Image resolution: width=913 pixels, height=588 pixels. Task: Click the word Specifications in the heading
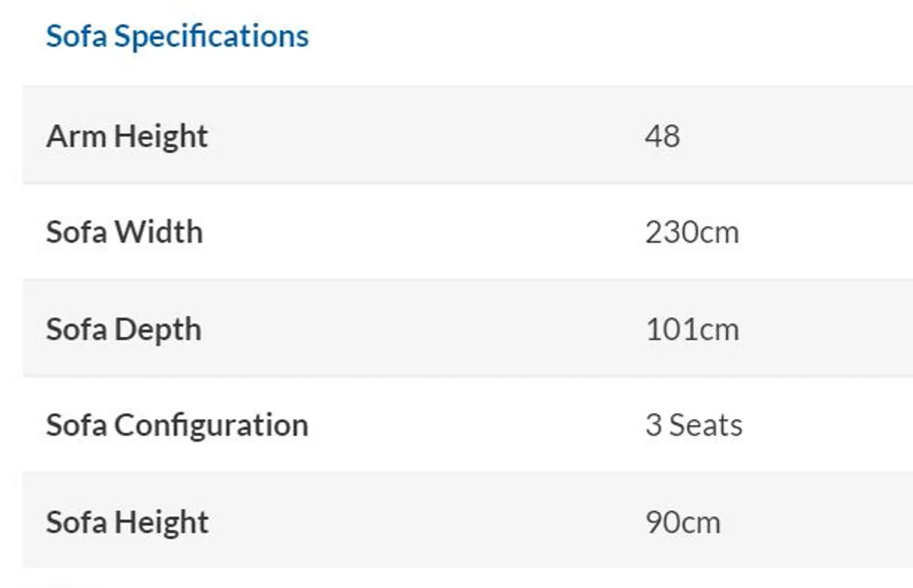[x=212, y=37]
